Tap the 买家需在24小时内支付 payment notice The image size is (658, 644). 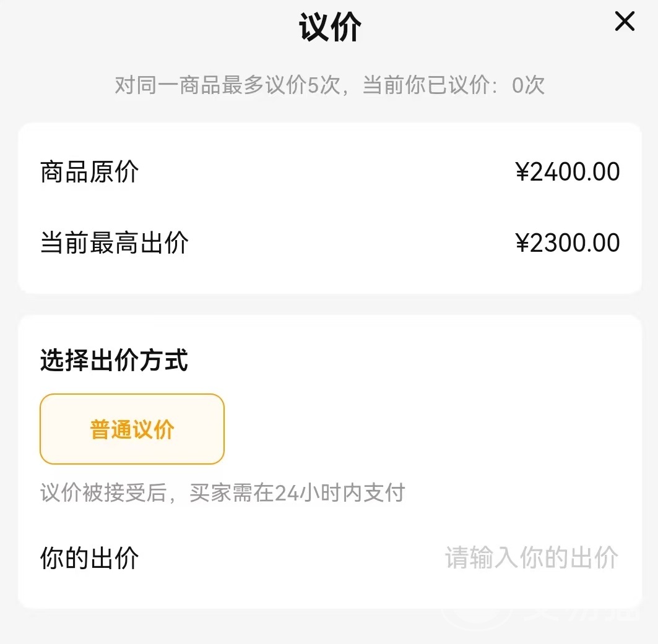297,494
